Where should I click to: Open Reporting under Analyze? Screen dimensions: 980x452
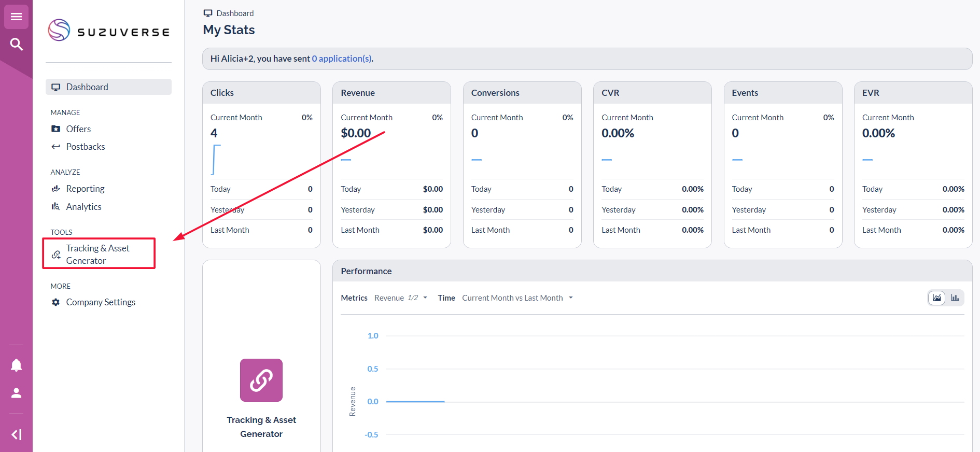85,189
